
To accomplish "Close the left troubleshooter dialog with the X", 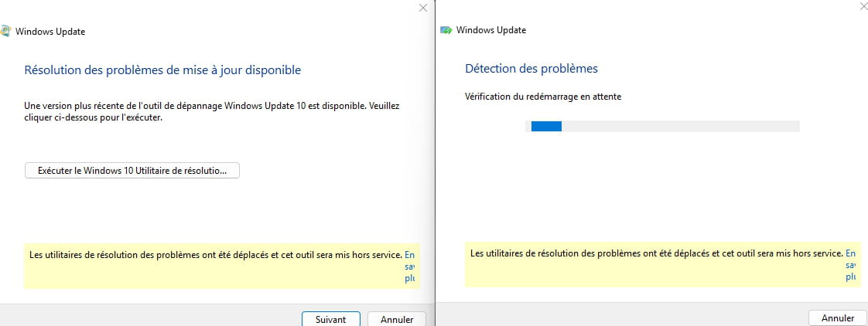I will point(422,8).
